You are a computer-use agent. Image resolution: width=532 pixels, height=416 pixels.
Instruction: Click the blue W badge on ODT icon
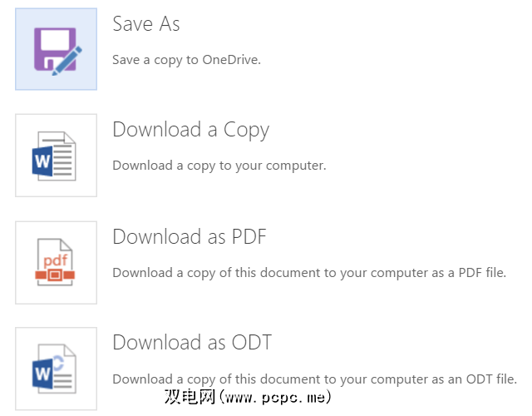pos(43,374)
